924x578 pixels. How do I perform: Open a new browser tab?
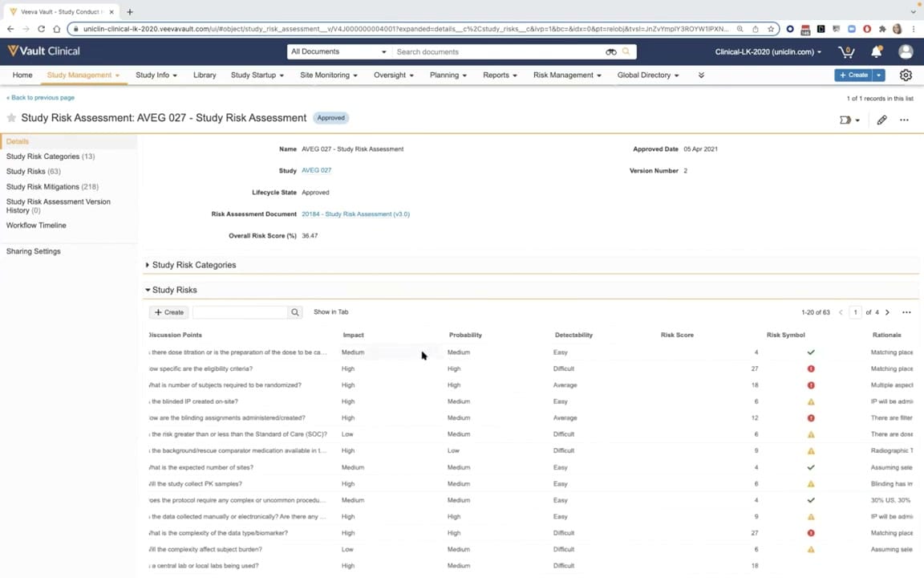click(x=130, y=12)
